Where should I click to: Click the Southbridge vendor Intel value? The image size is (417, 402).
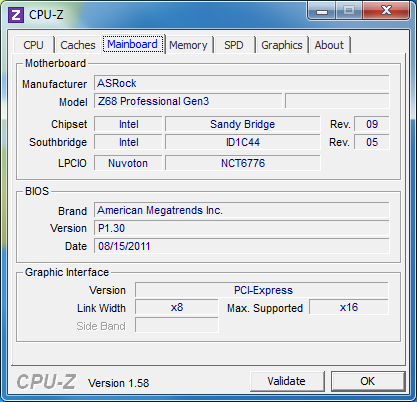[128, 142]
